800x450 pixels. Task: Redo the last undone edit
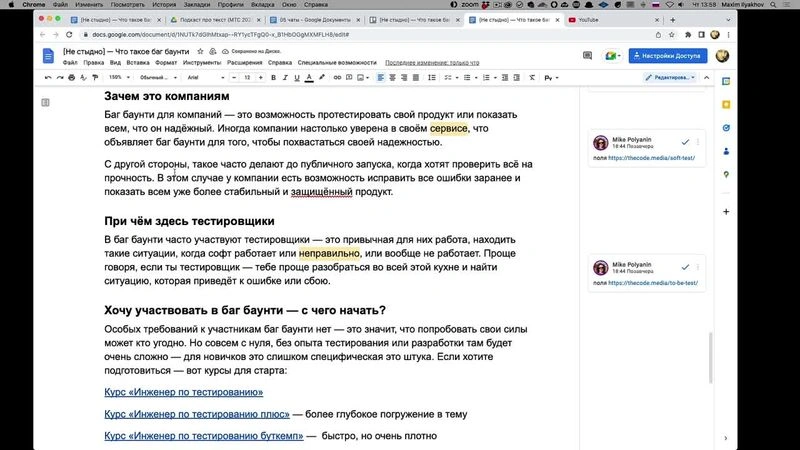tap(60, 78)
